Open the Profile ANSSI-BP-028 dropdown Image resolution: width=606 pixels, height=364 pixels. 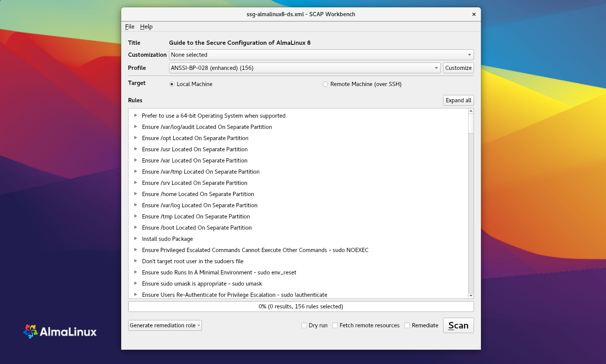(x=305, y=68)
